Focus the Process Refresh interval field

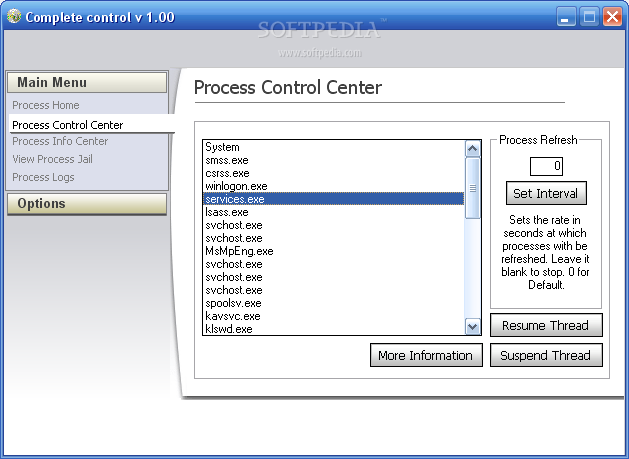(546, 166)
